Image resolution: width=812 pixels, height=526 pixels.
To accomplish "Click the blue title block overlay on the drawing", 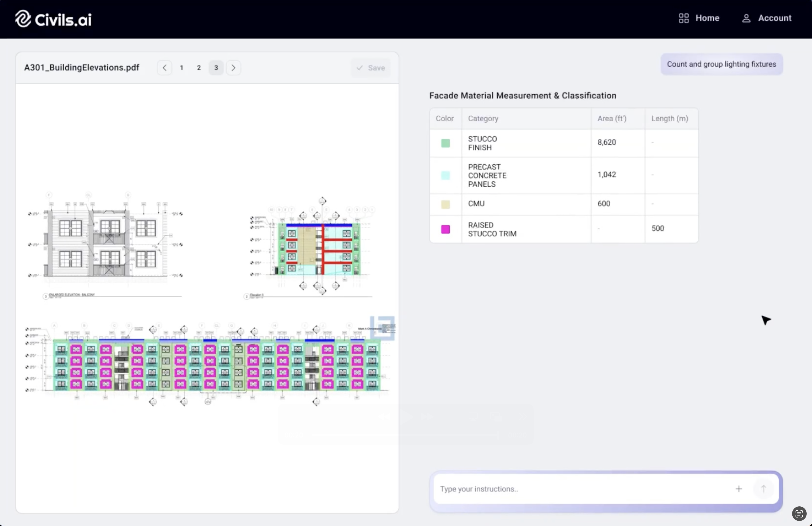I will click(382, 328).
